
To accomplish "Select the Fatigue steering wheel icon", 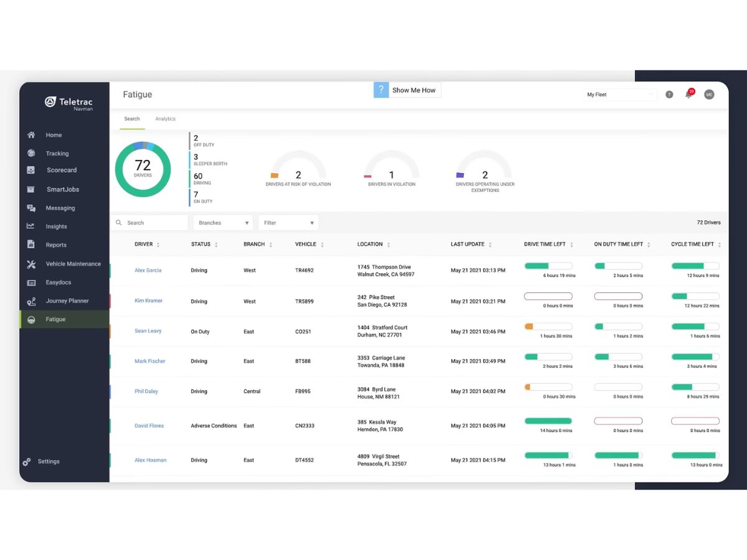I will pos(31,319).
